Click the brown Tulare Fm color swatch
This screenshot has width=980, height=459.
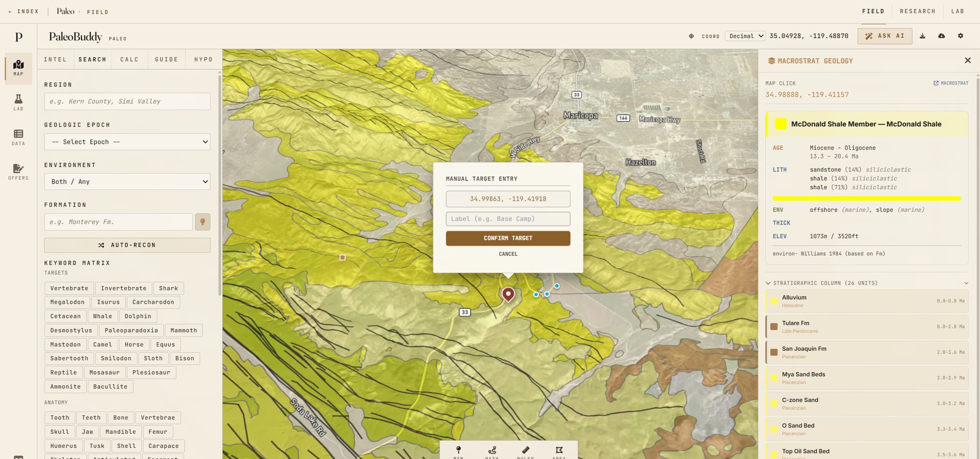coord(774,327)
